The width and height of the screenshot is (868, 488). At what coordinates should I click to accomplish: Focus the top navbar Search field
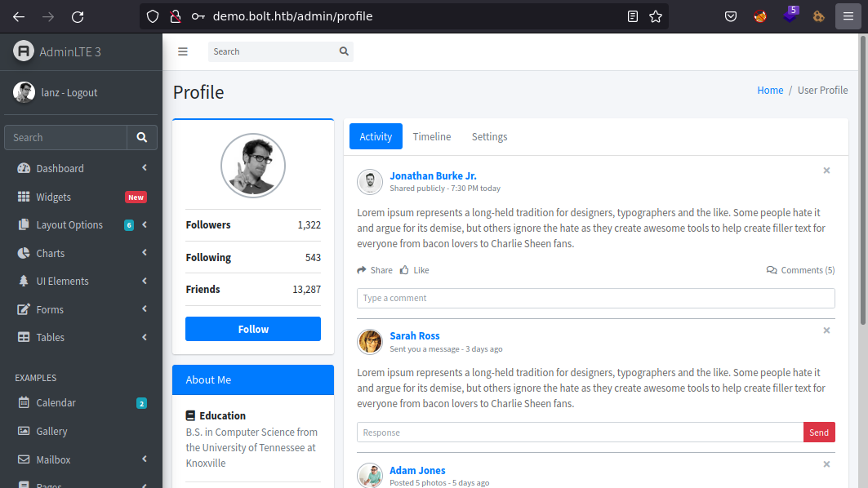(x=272, y=51)
